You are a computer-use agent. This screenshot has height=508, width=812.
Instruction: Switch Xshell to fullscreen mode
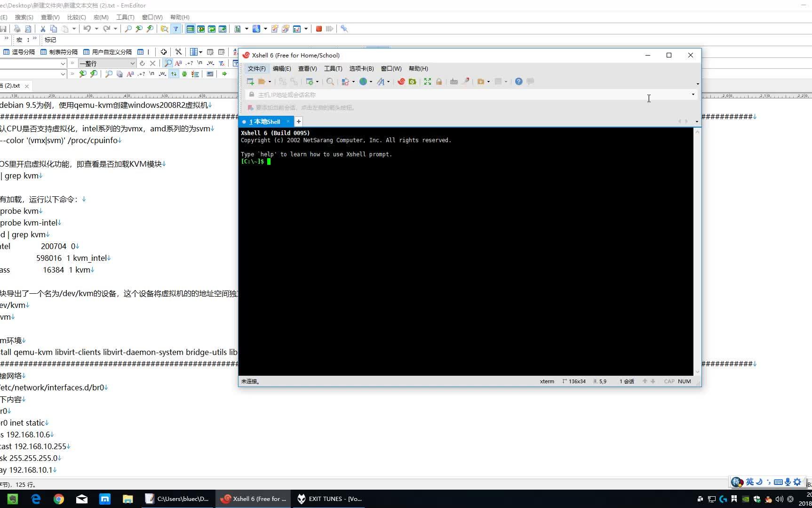pos(427,81)
